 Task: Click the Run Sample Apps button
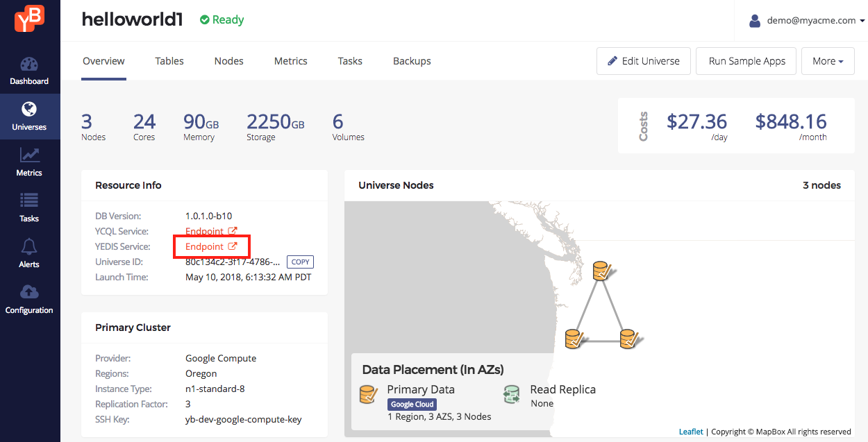(x=747, y=61)
